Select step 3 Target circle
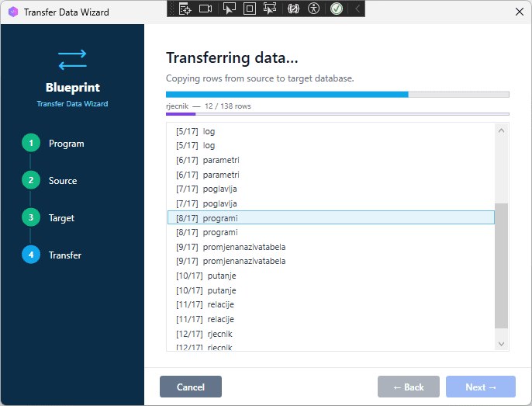This screenshot has height=406, width=532. (x=31, y=218)
